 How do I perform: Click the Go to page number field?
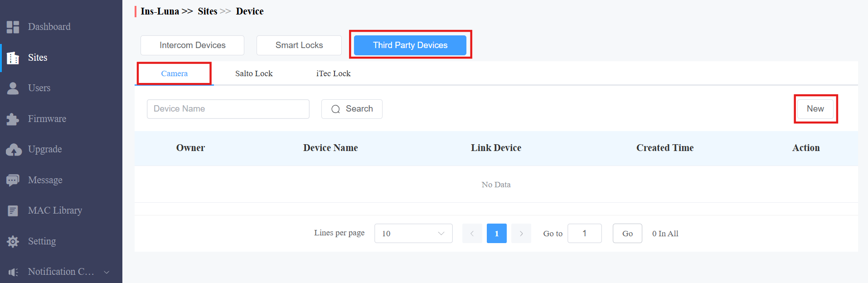[x=584, y=233]
